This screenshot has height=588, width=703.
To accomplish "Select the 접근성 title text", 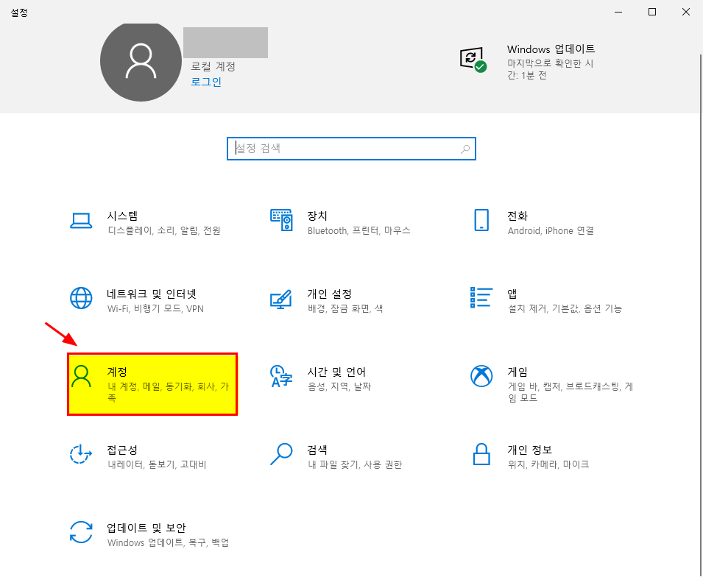I will (x=122, y=450).
